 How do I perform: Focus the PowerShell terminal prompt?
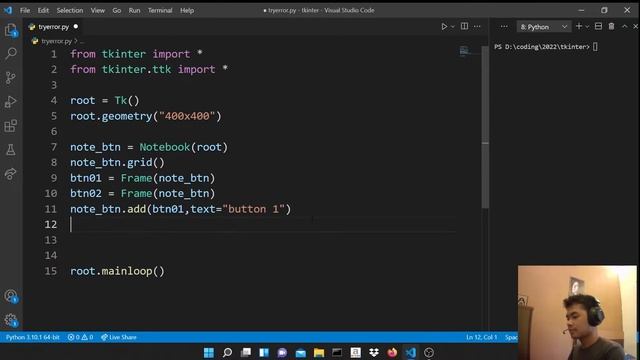pos(546,47)
